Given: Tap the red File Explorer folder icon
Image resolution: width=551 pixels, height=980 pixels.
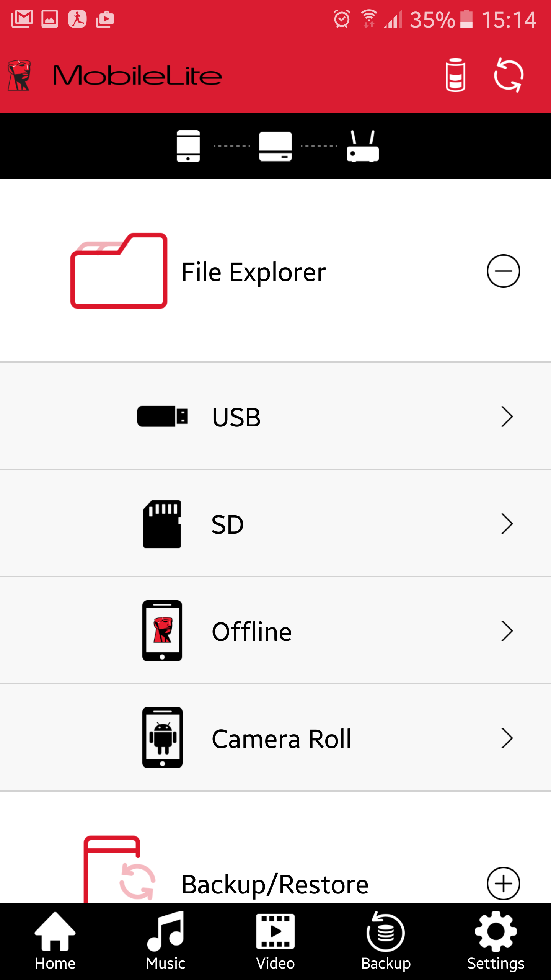Looking at the screenshot, I should 119,271.
